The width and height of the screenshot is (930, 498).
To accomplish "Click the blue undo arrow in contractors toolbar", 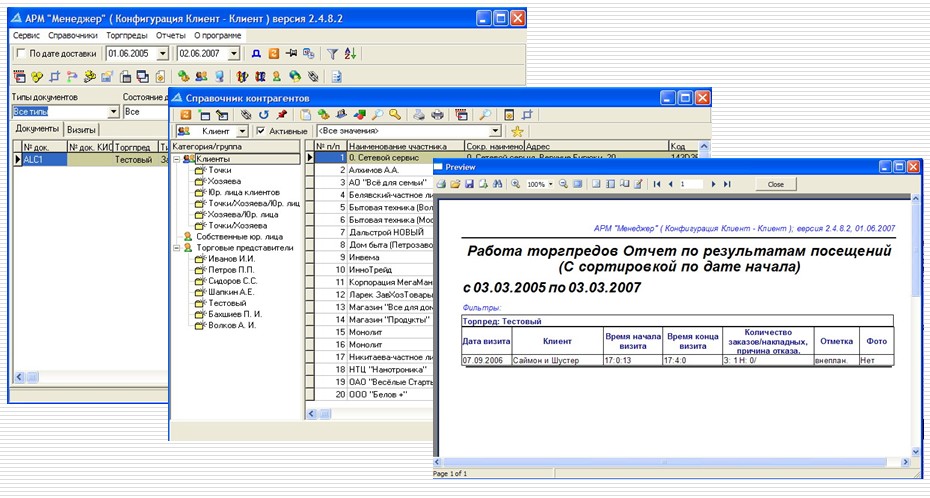I will tap(264, 115).
